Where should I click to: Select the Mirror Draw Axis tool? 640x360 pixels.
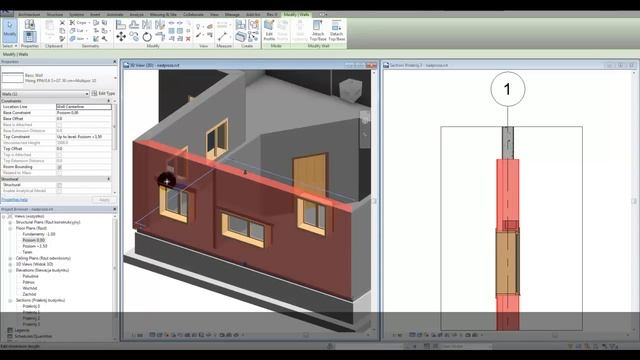tap(160, 24)
